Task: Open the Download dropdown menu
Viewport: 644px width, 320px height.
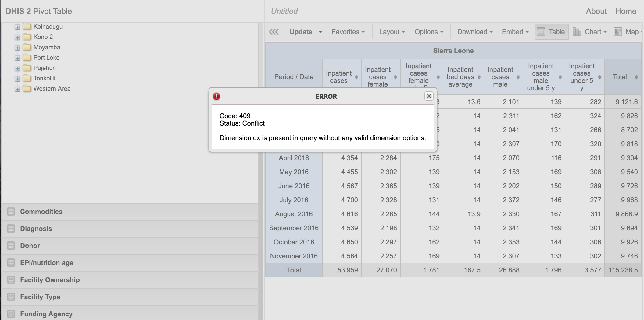Action: (475, 32)
